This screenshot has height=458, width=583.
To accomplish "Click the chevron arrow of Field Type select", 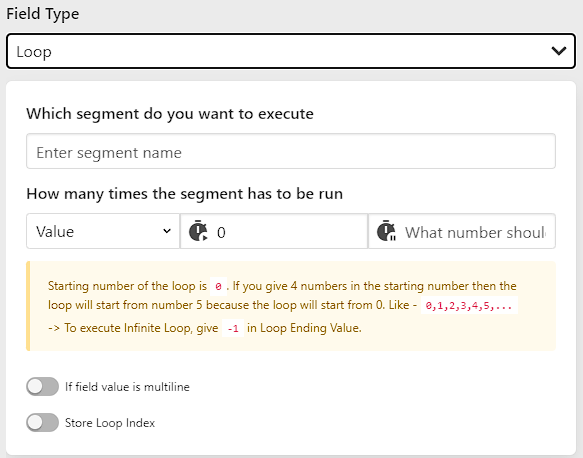I will [558, 51].
